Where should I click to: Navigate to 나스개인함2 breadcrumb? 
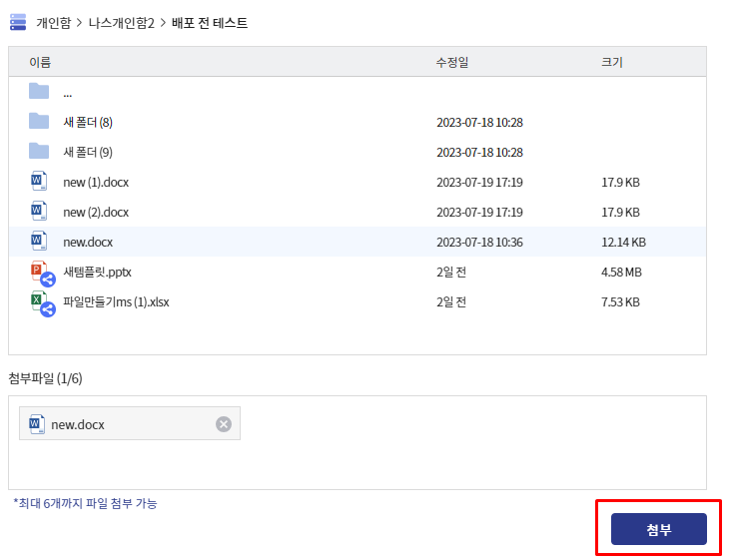pyautogui.click(x=122, y=22)
